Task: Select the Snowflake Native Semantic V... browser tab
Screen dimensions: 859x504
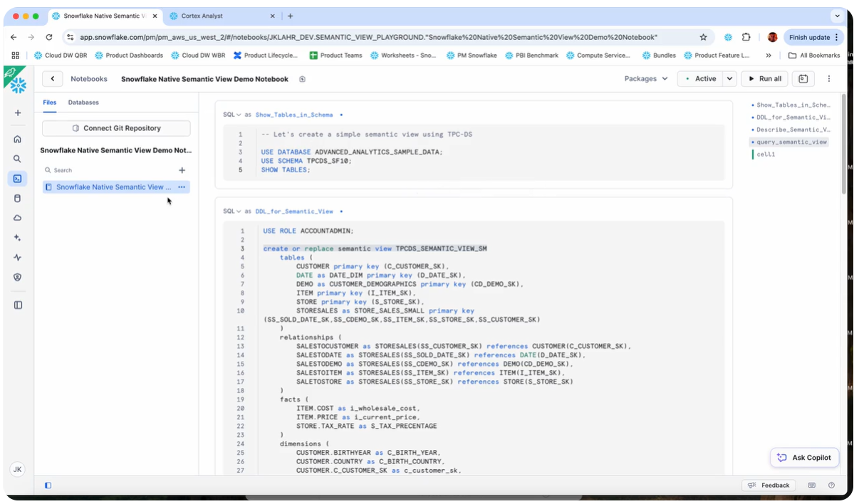Action: point(105,16)
